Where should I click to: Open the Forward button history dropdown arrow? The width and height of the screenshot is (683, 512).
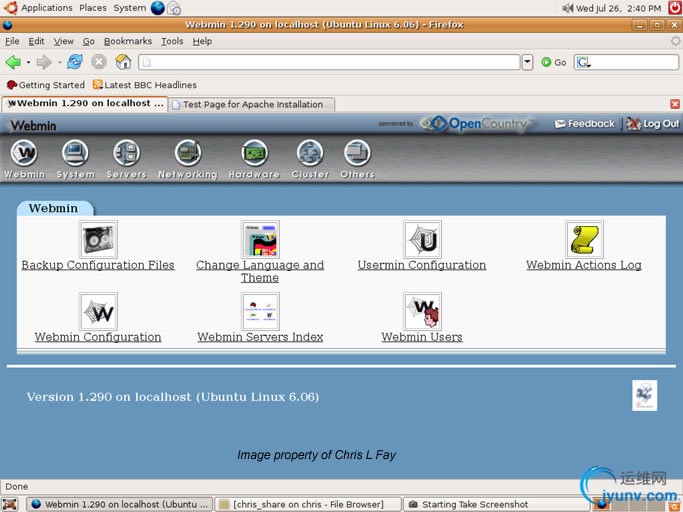click(x=59, y=62)
